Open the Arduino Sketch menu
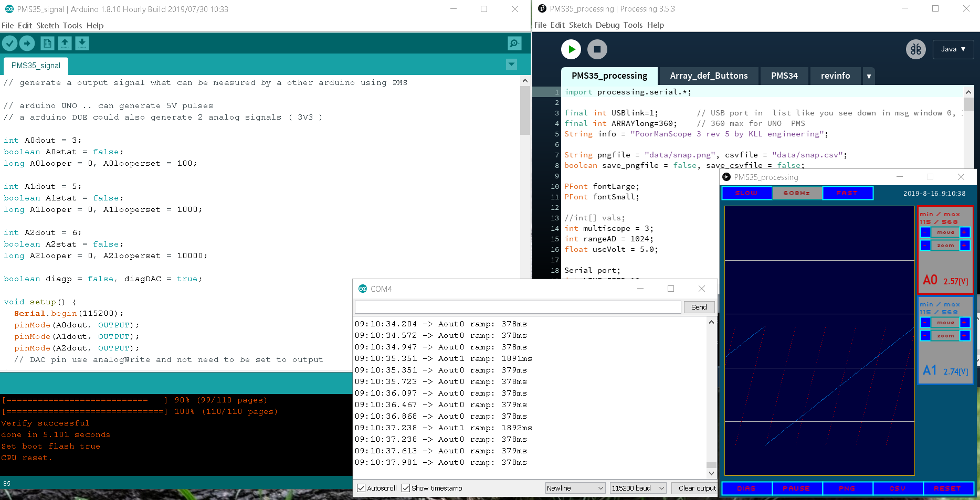The width and height of the screenshot is (980, 500). click(x=47, y=26)
